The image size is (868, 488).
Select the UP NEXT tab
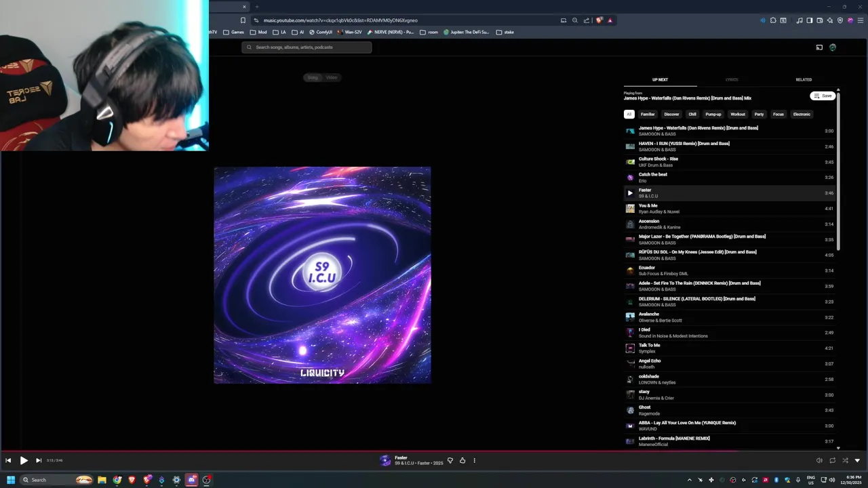coord(660,79)
